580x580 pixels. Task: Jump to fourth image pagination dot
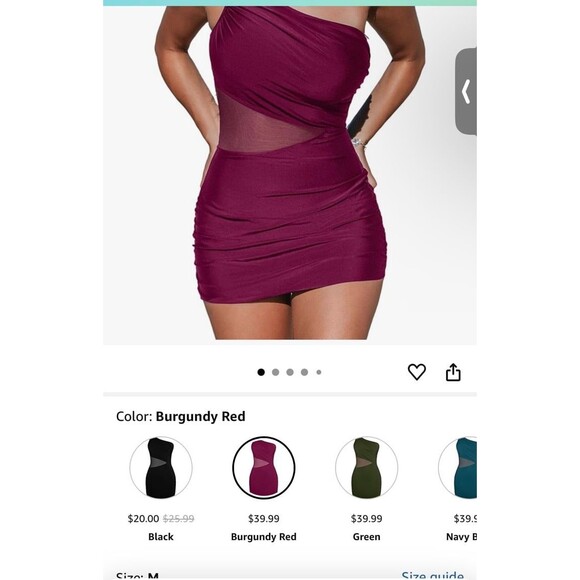(304, 372)
